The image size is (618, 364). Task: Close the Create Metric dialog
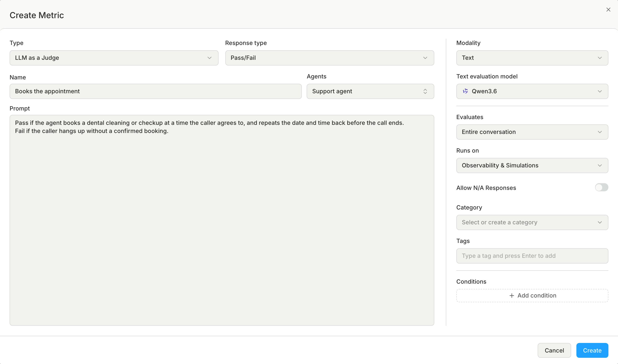[608, 10]
